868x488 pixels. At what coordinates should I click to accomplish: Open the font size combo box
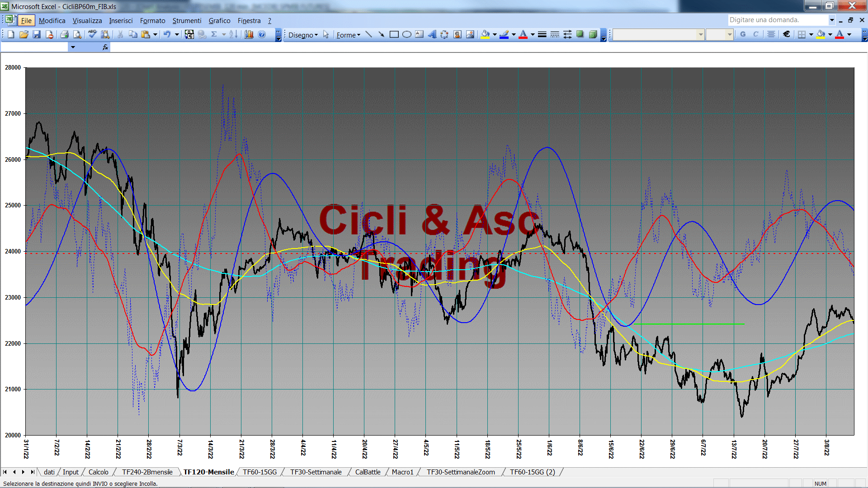click(719, 34)
